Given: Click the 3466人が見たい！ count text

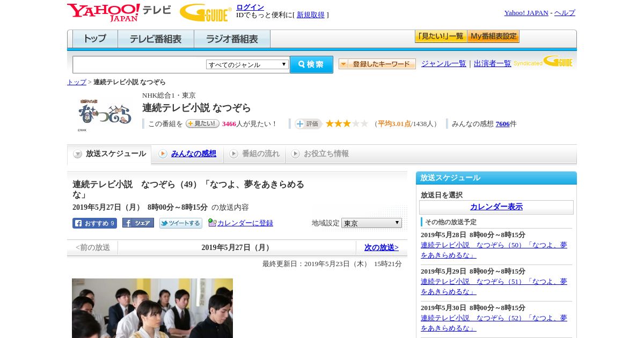Looking at the screenshot, I should tap(250, 124).
